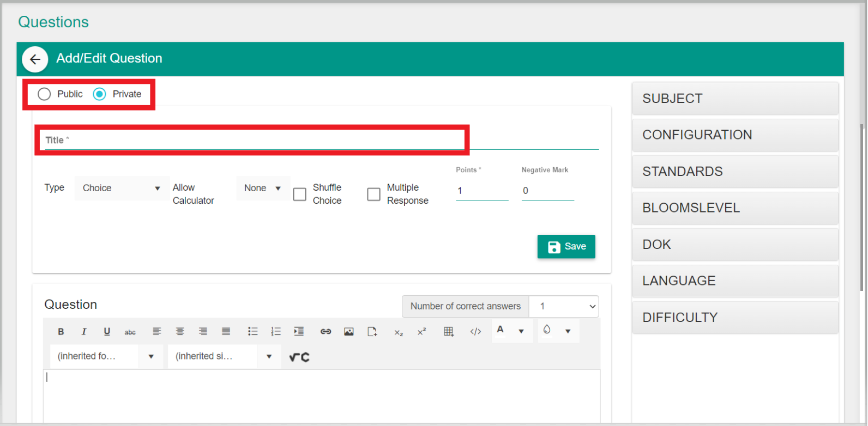Open the math formula editor icon

pyautogui.click(x=299, y=357)
